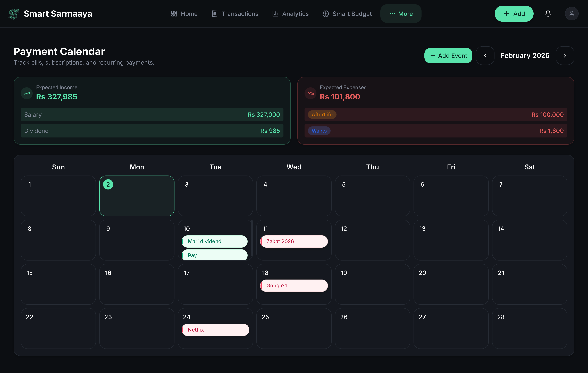Click the Google 1 subscription event
Image resolution: width=588 pixels, height=373 pixels.
point(294,285)
